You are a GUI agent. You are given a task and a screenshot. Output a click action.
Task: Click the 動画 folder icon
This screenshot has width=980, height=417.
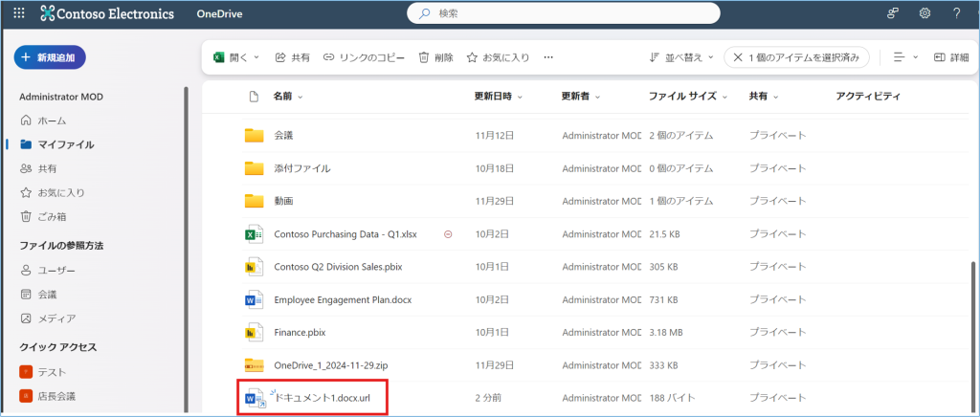(254, 201)
